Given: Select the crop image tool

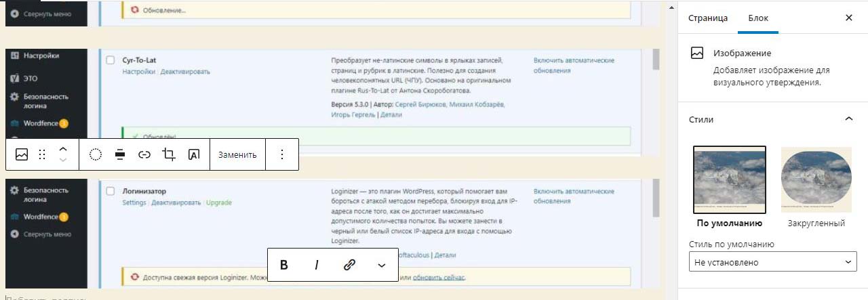Looking at the screenshot, I should point(169,154).
